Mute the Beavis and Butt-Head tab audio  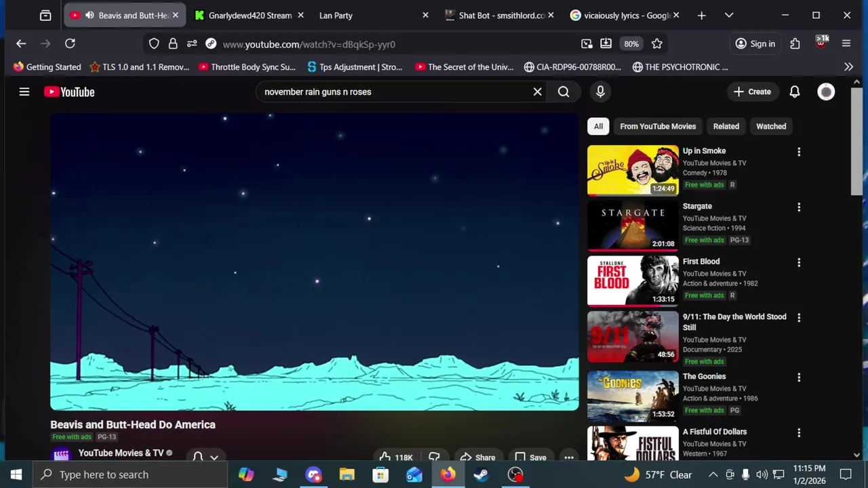[x=89, y=15]
